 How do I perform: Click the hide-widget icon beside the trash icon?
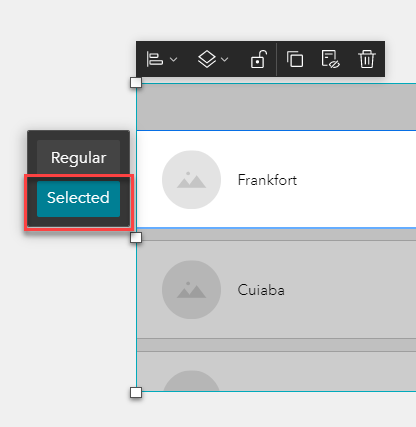(330, 59)
